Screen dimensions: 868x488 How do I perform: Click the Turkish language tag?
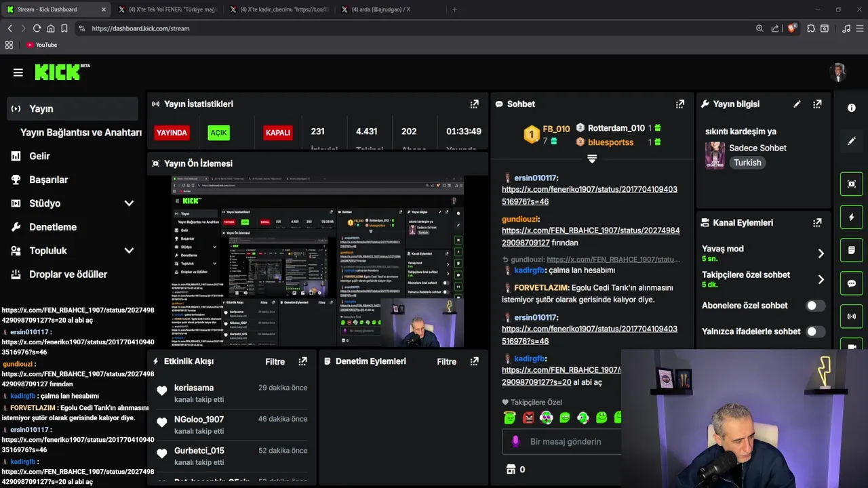point(747,163)
